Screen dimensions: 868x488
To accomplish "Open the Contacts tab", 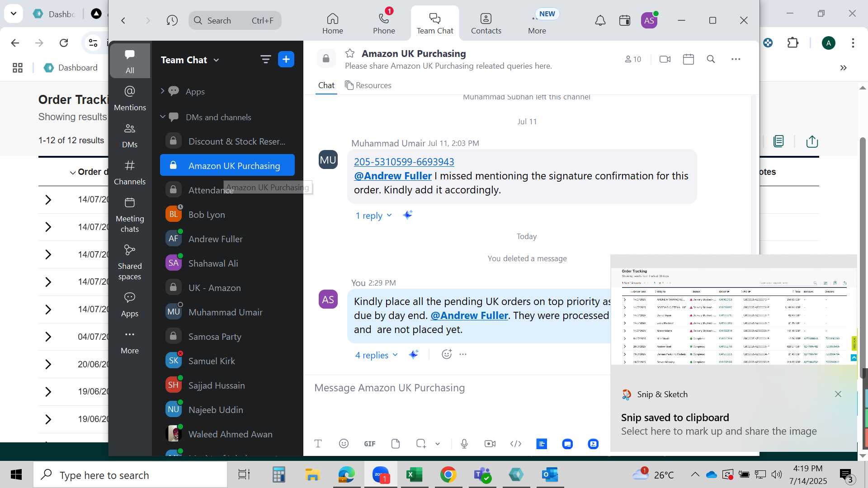I will click(486, 23).
